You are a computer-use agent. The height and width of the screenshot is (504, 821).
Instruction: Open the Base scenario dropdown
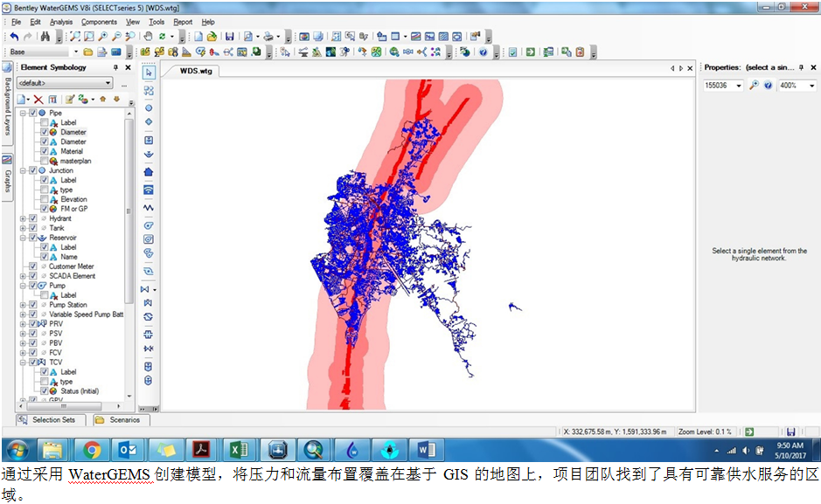pos(76,52)
